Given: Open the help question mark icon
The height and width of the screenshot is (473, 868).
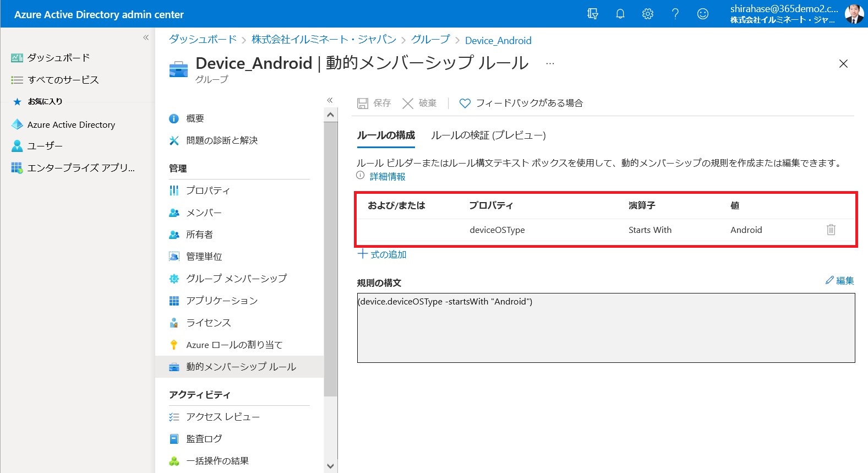Looking at the screenshot, I should point(675,14).
